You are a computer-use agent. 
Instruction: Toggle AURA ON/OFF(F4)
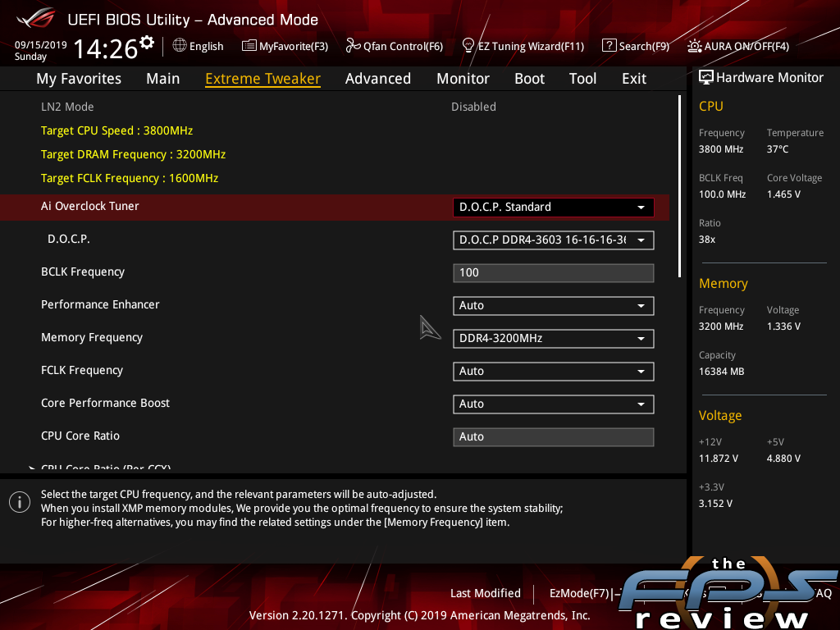point(746,46)
